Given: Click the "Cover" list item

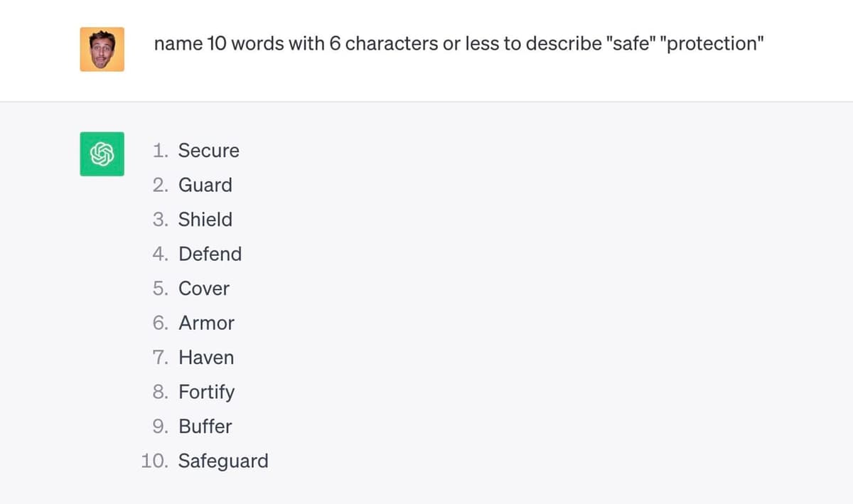Looking at the screenshot, I should 204,289.
